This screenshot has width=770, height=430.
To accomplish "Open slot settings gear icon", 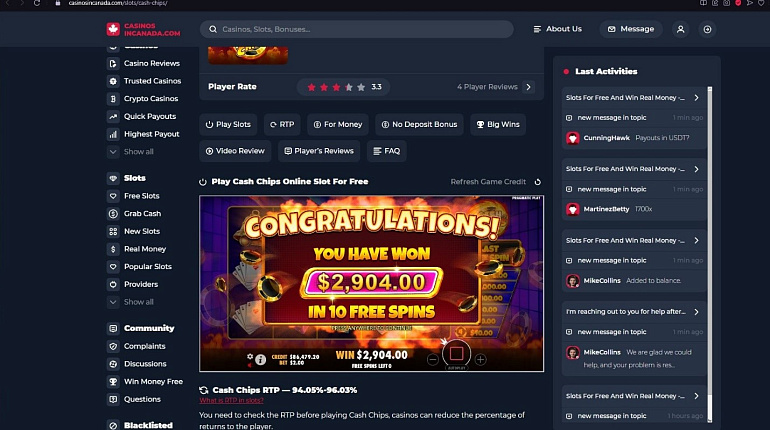I will pyautogui.click(x=250, y=356).
